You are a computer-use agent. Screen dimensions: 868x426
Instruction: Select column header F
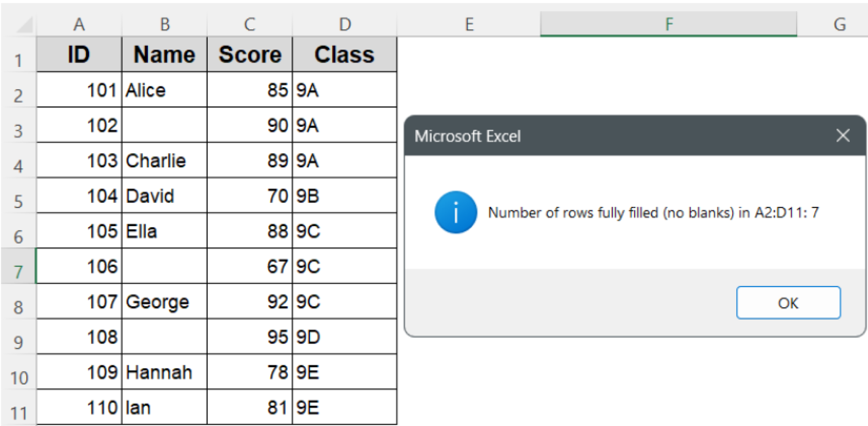[x=668, y=24]
